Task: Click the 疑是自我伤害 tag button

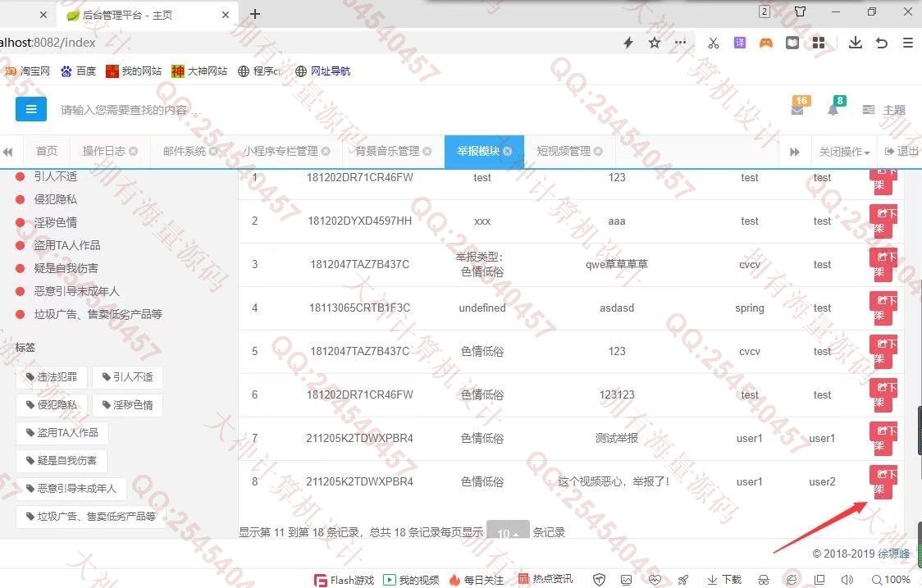Action: 62,460
